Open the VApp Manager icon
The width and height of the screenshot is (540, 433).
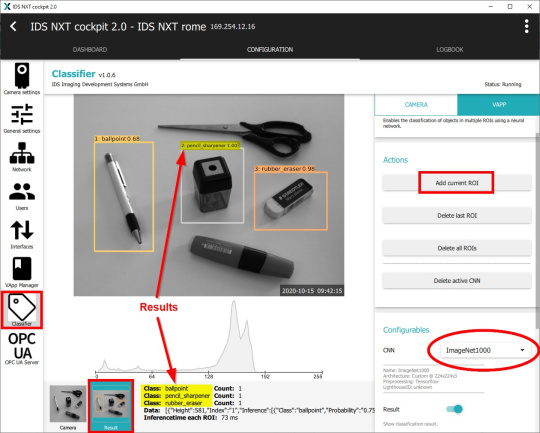[22, 272]
